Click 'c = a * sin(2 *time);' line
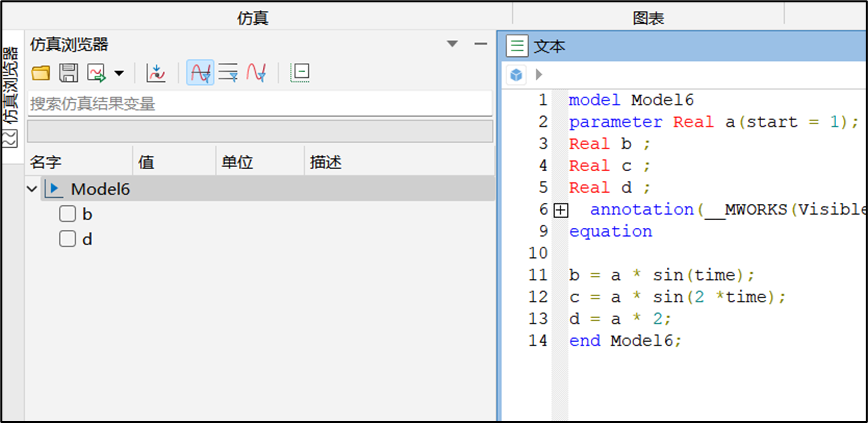This screenshot has height=423, width=868. click(678, 297)
